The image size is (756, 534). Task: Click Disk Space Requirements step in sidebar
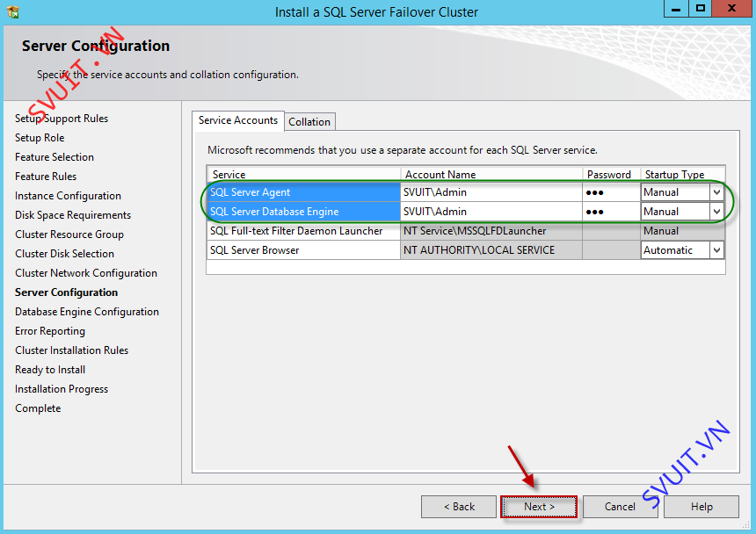(x=73, y=215)
